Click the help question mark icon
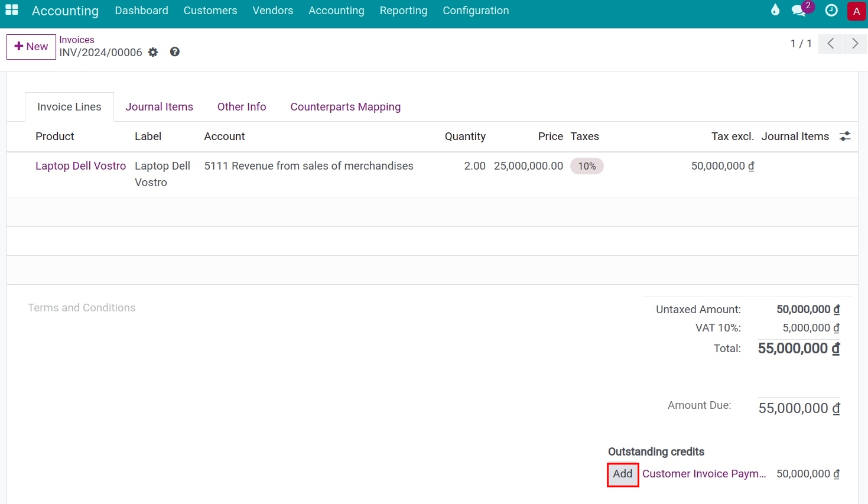 coord(175,52)
